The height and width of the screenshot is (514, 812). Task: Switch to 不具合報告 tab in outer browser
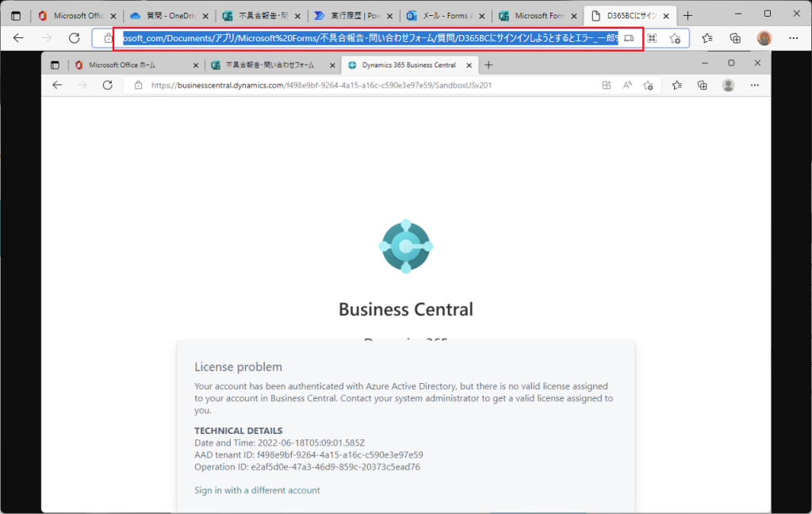pyautogui.click(x=261, y=16)
